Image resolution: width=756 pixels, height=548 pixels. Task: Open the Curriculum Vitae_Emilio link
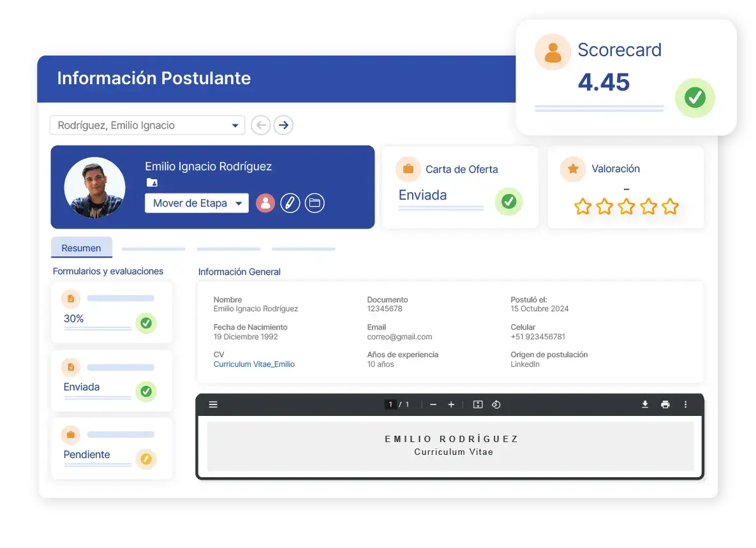[254, 364]
